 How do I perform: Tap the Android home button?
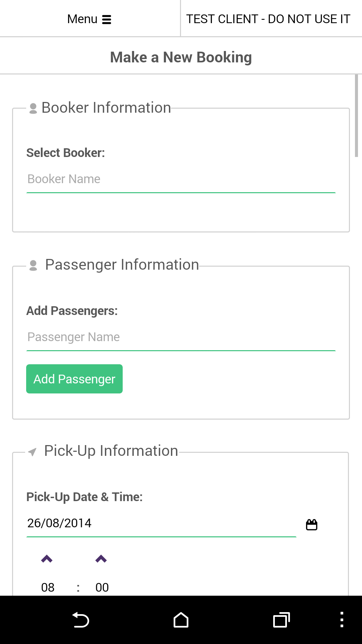tap(181, 620)
